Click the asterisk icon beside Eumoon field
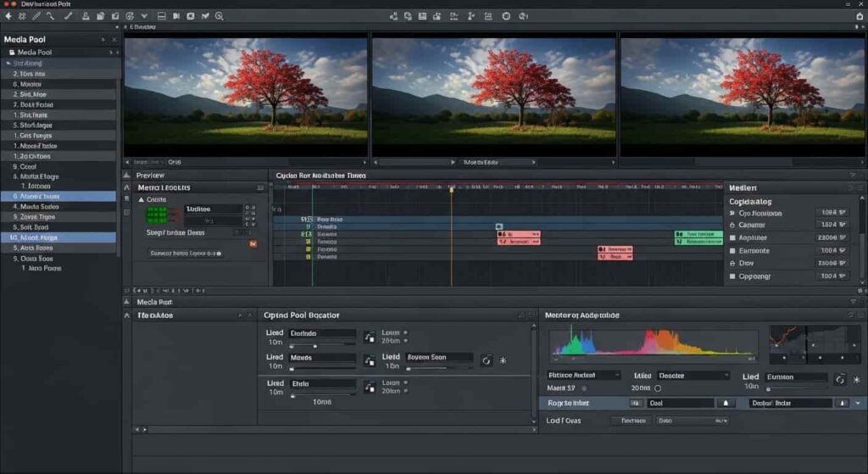The image size is (868, 474). [x=856, y=379]
